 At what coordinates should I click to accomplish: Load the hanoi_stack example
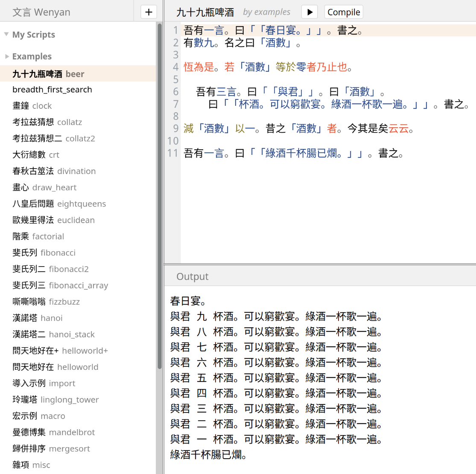pos(54,334)
